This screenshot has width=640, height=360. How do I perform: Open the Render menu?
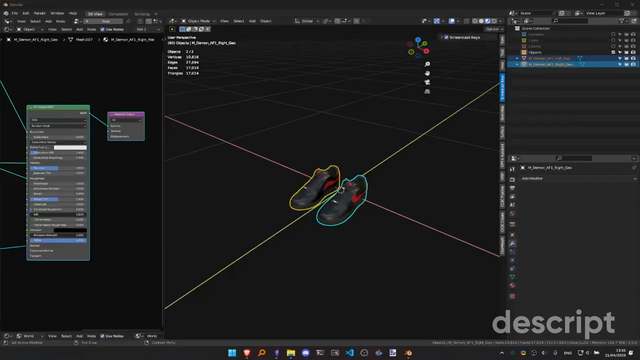point(40,13)
